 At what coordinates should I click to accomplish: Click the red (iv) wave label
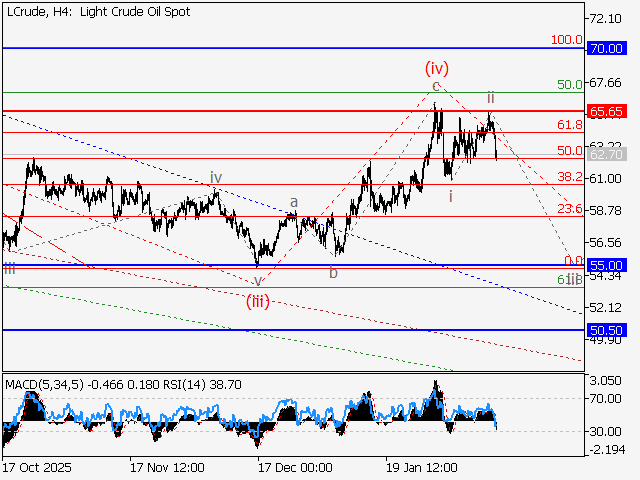coord(436,69)
